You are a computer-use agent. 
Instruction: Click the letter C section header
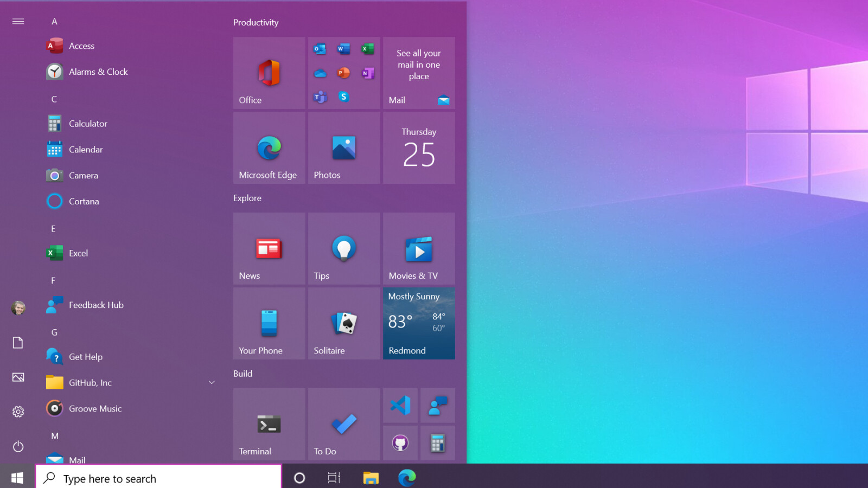pos(54,99)
